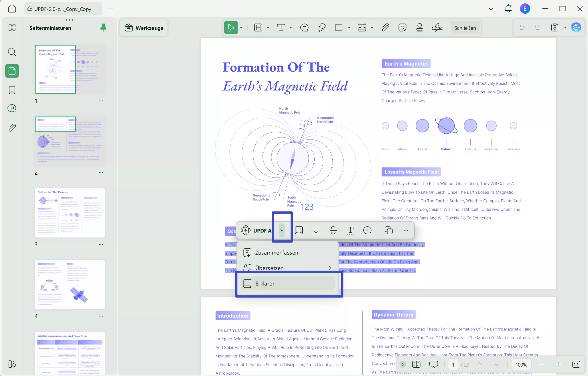Screen dimensions: 588x376
Task: Go to the Home screen icon
Action: coord(12,9)
